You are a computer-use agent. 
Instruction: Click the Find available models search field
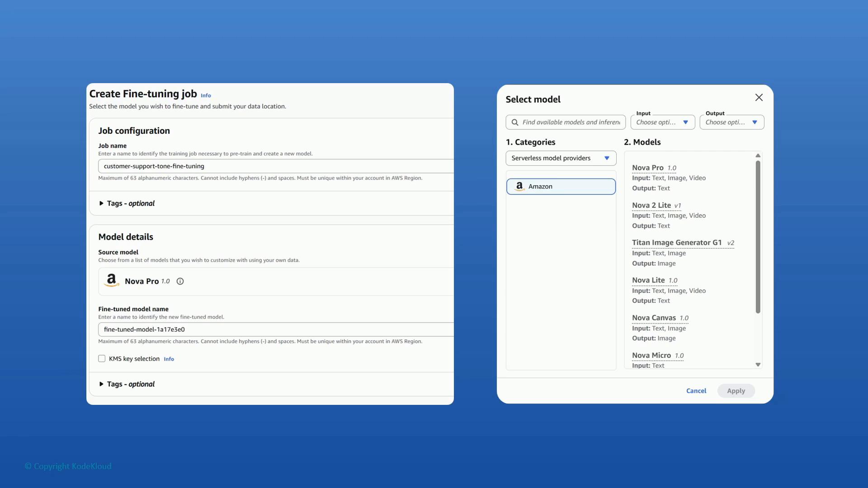click(566, 122)
